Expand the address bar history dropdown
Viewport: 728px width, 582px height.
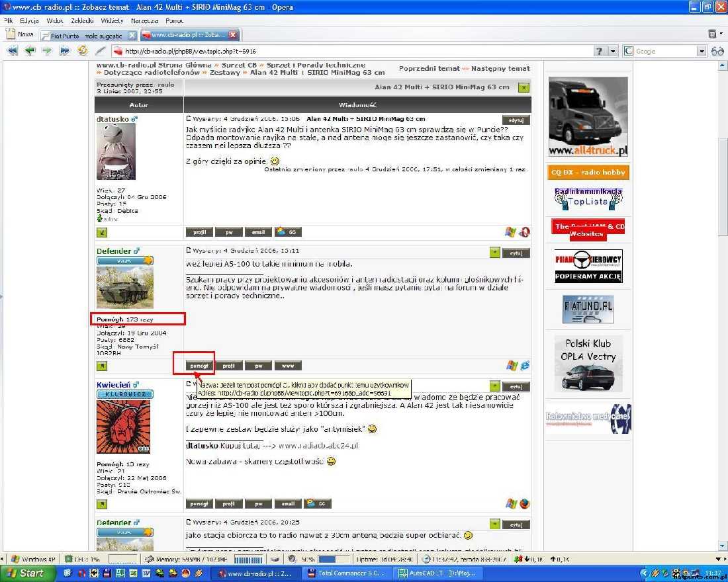click(614, 51)
